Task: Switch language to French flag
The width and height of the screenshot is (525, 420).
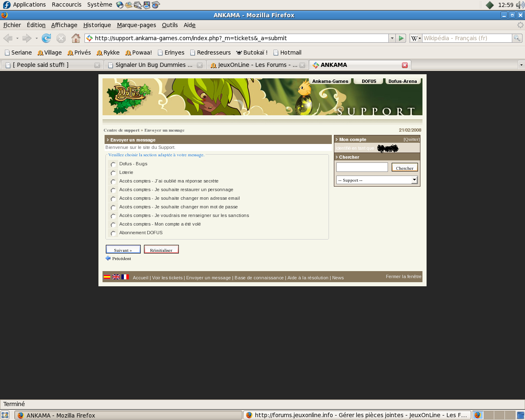Action: 125,277
